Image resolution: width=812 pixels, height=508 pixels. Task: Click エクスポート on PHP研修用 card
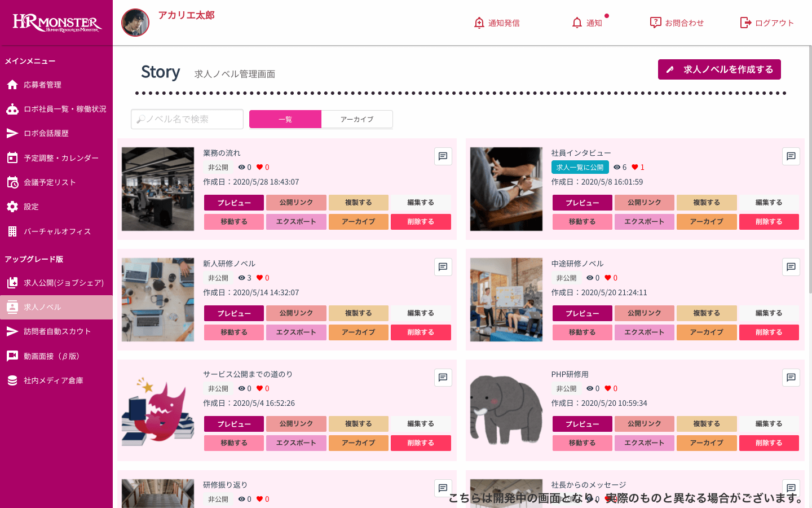645,443
